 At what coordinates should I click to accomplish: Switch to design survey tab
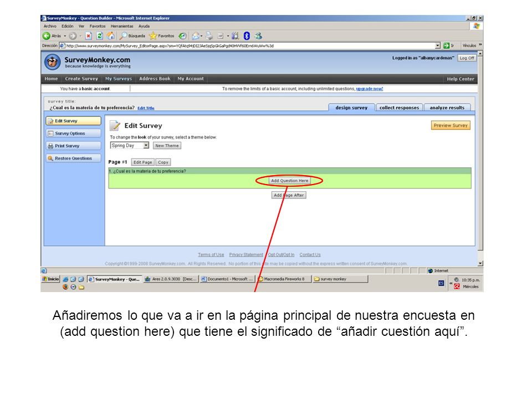tap(351, 108)
